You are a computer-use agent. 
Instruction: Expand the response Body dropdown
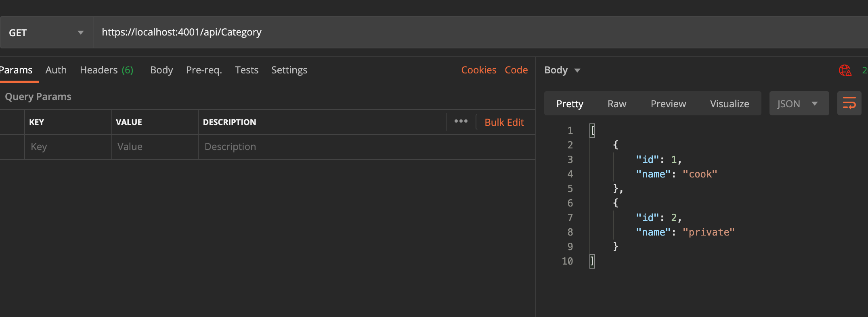pyautogui.click(x=562, y=70)
